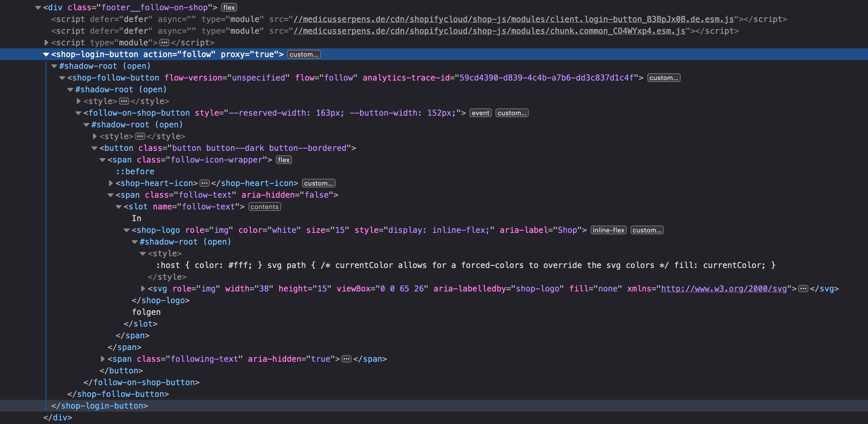Collapse the footer__follow-on-shop div node
Screen dimensions: 868x424
pos(38,7)
